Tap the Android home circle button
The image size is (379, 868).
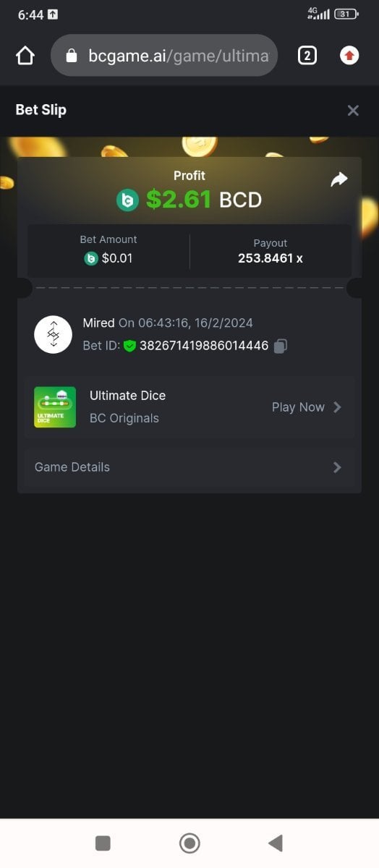(189, 843)
